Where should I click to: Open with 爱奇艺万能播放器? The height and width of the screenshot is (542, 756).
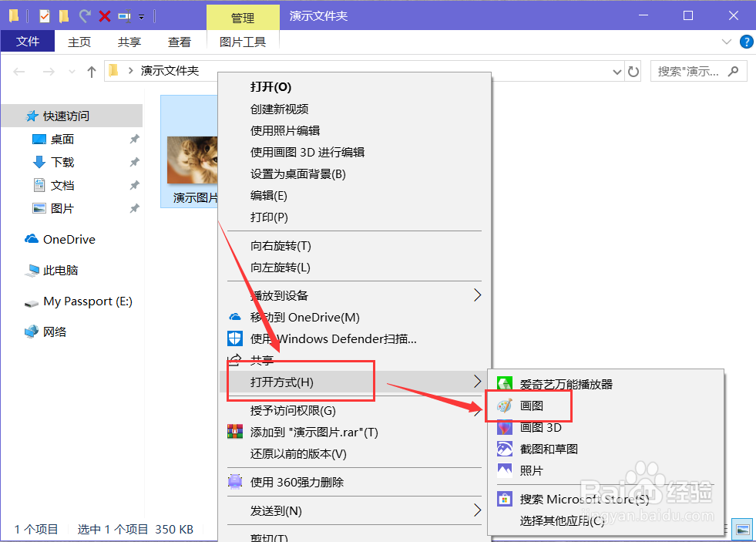click(606, 384)
